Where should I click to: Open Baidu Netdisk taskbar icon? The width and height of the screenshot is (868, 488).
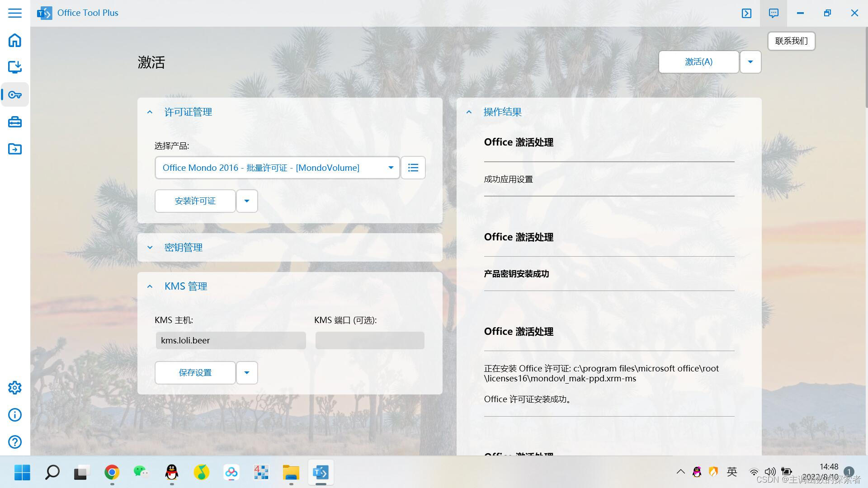231,472
